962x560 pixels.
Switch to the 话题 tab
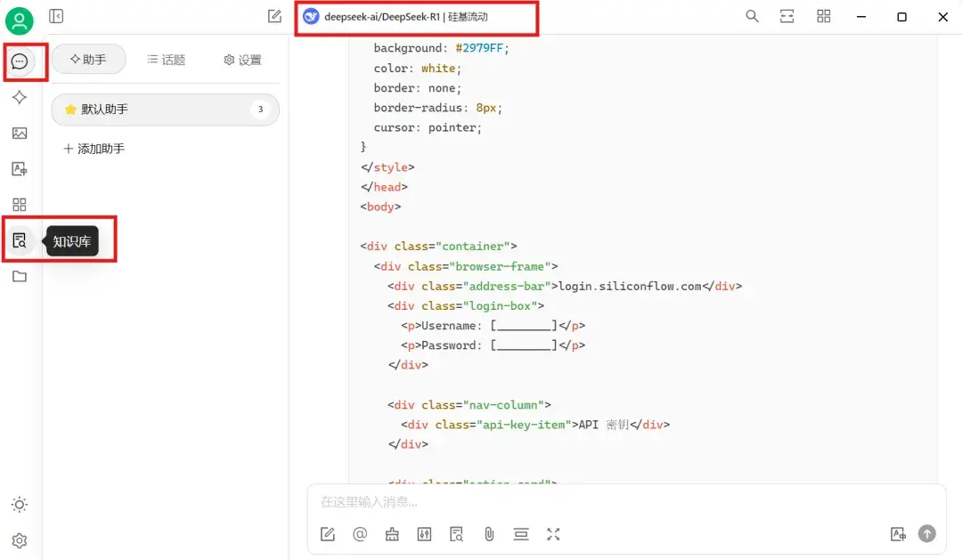(167, 60)
